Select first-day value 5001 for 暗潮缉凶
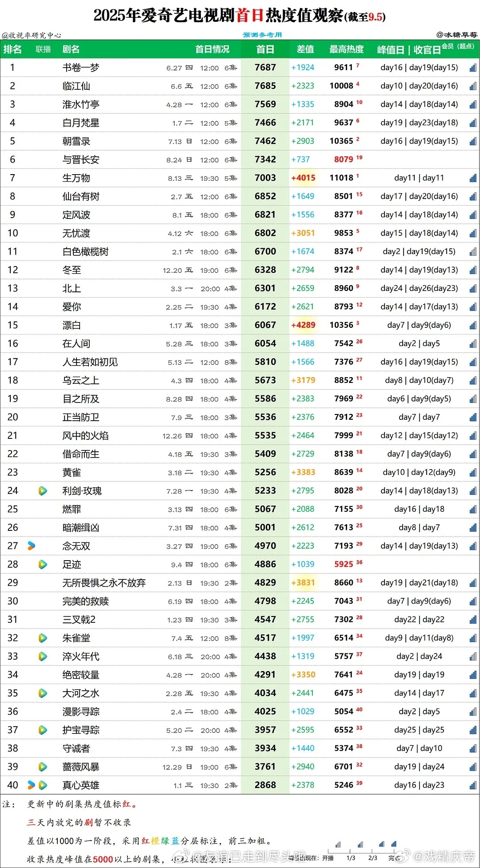The width and height of the screenshot is (480, 868). pyautogui.click(x=265, y=527)
